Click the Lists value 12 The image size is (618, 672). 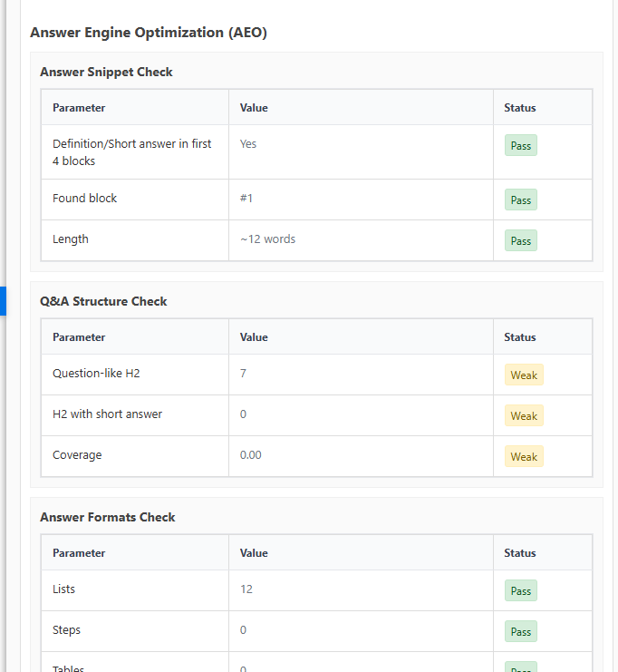(246, 589)
